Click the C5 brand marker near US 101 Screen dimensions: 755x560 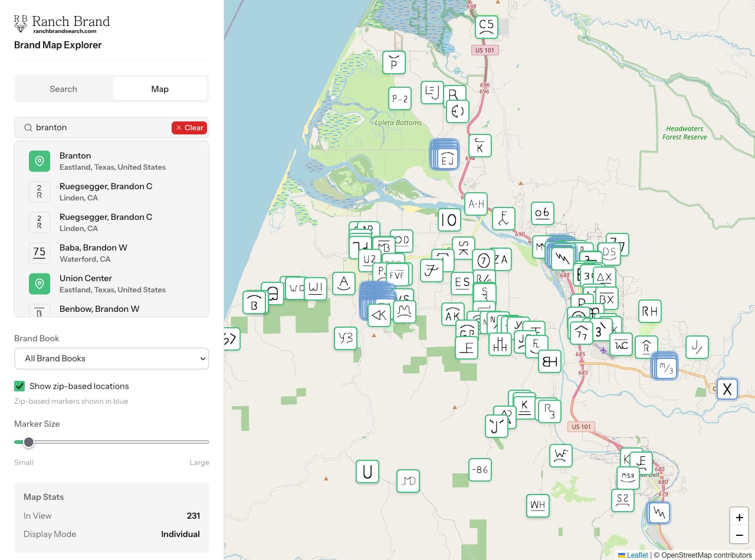(485, 27)
